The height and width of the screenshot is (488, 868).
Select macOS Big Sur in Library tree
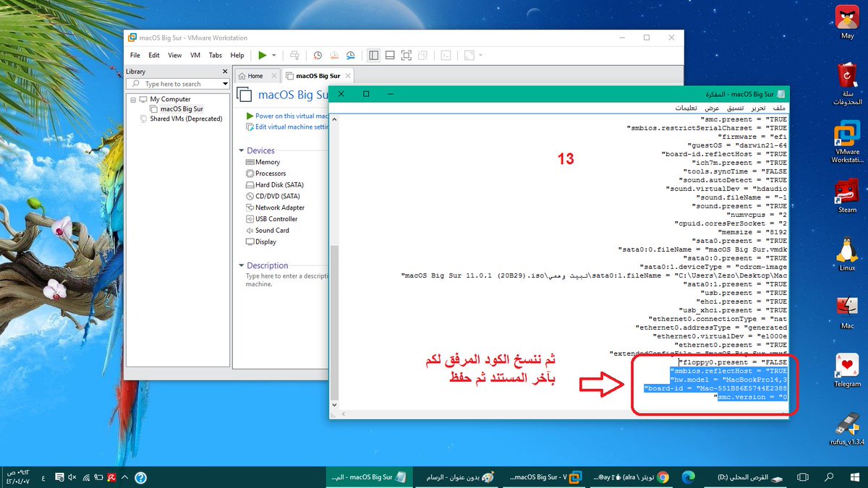click(182, 108)
